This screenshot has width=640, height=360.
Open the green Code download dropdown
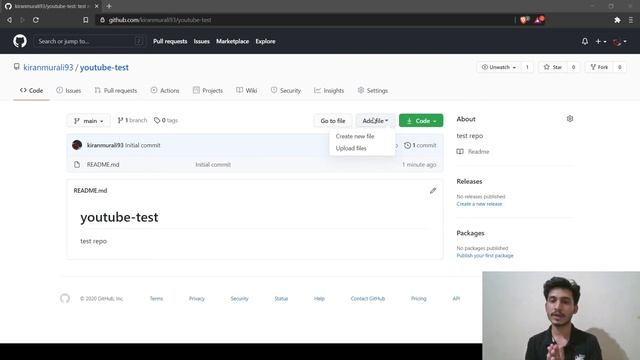tap(421, 120)
